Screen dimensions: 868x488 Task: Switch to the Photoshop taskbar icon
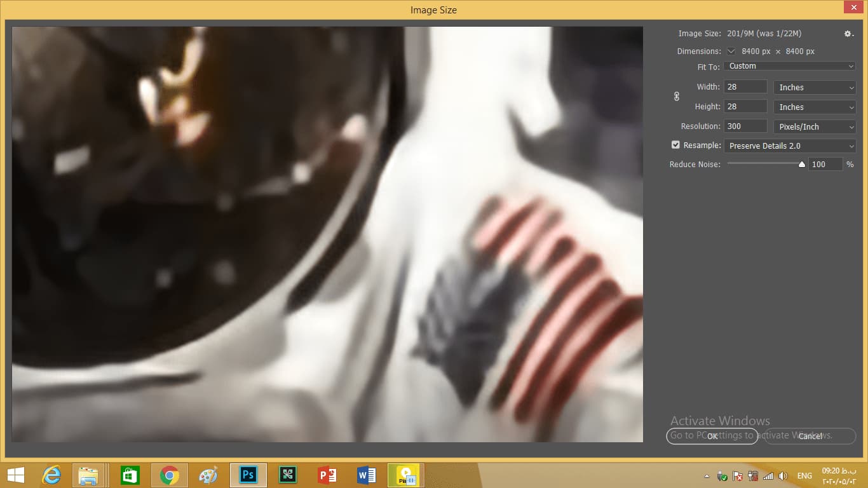pos(248,475)
